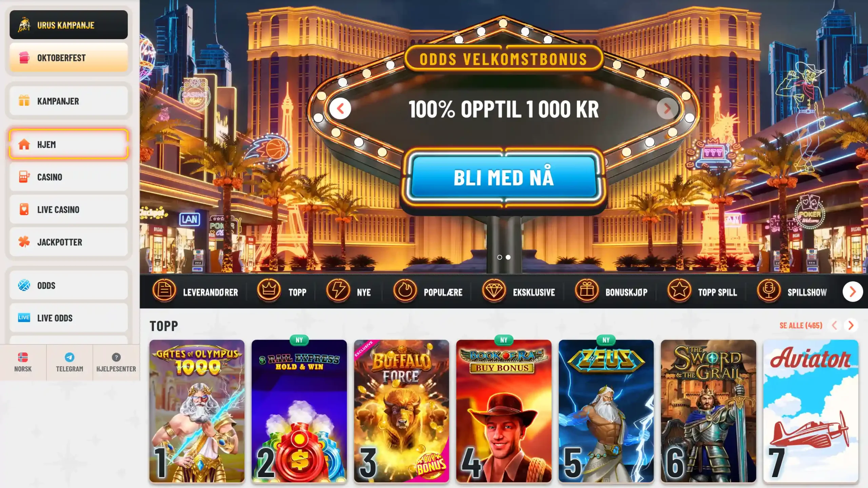The image size is (868, 488).
Task: Go to previous banner slide
Action: pyautogui.click(x=340, y=108)
